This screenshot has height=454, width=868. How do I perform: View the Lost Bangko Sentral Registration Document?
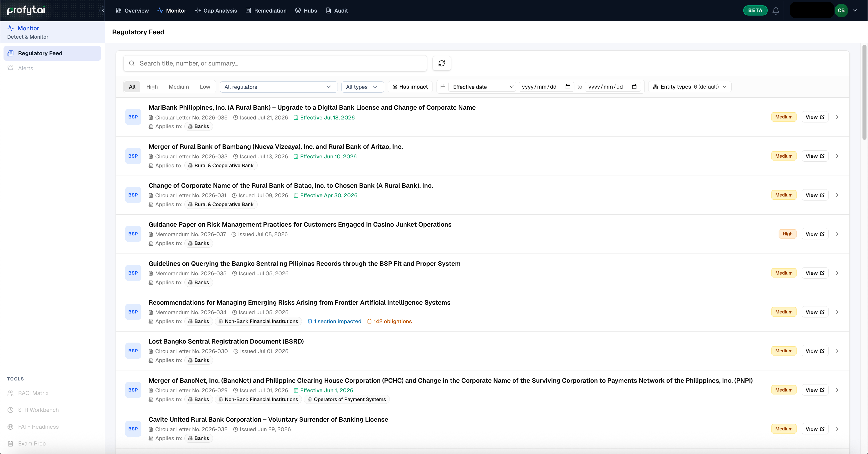(x=815, y=351)
